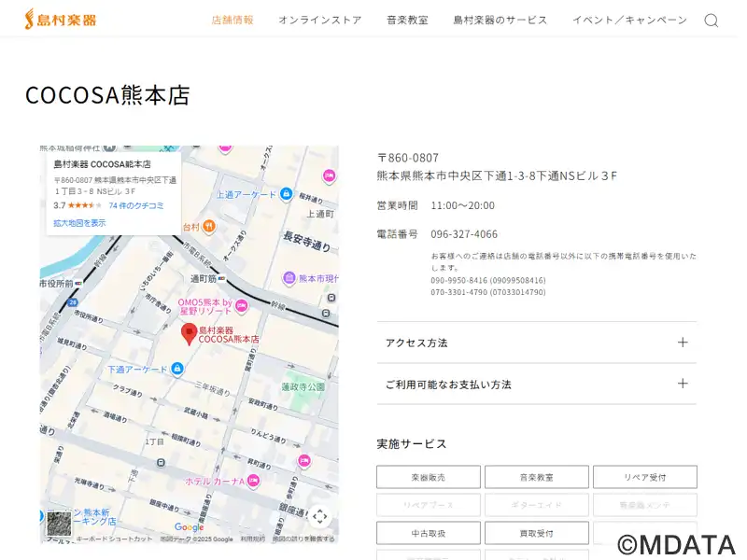Click the OMO5熊本 hotel marker

coord(241,305)
